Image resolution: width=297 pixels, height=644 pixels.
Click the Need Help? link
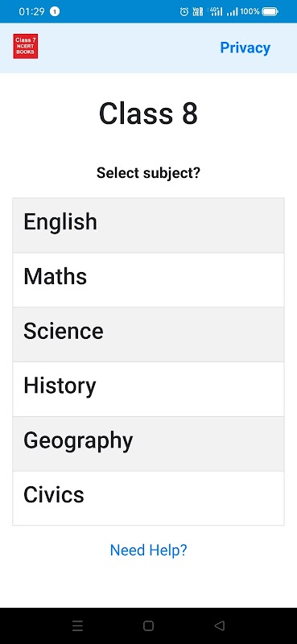(148, 550)
